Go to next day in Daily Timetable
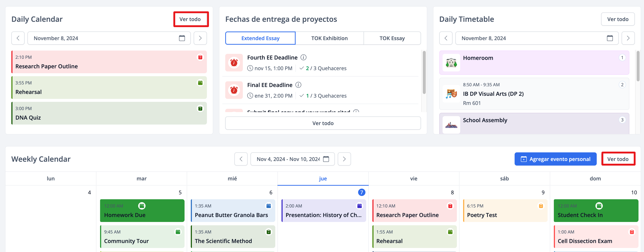 628,38
